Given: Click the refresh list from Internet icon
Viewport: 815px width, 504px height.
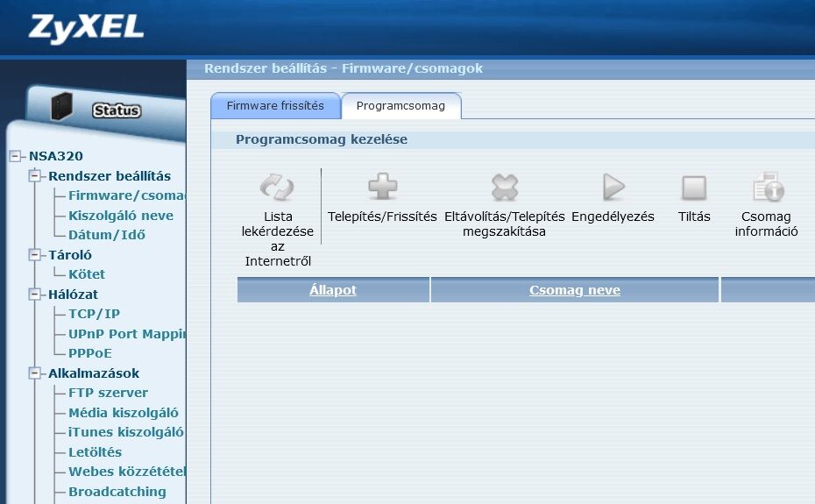Looking at the screenshot, I should click(x=277, y=187).
